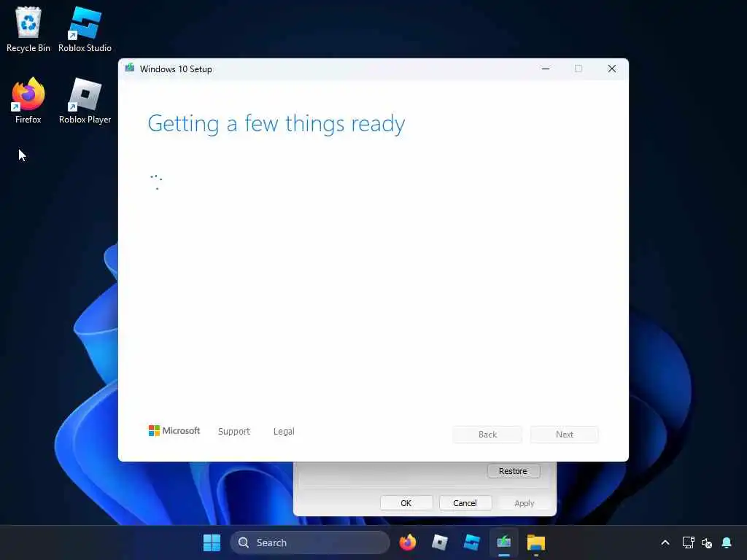Click the Back button in Setup
The height and width of the screenshot is (560, 747).
tap(487, 435)
